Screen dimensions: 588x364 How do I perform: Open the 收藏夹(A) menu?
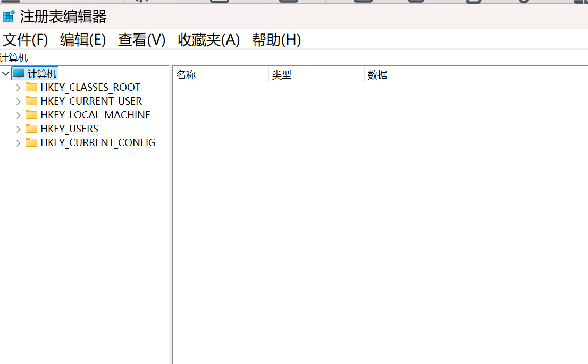coord(208,40)
